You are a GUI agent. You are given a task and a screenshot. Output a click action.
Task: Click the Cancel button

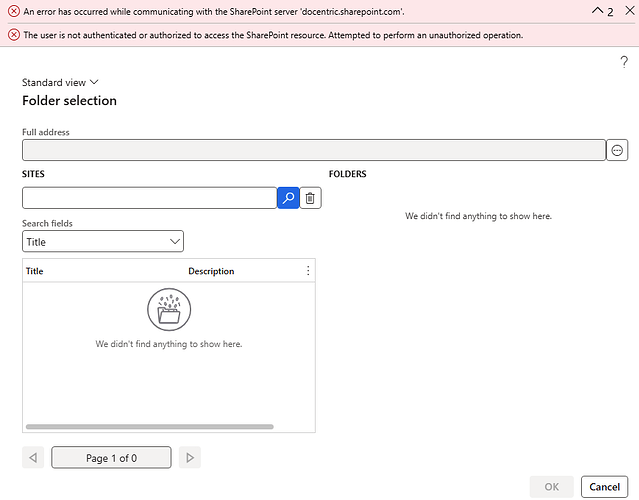pos(604,487)
